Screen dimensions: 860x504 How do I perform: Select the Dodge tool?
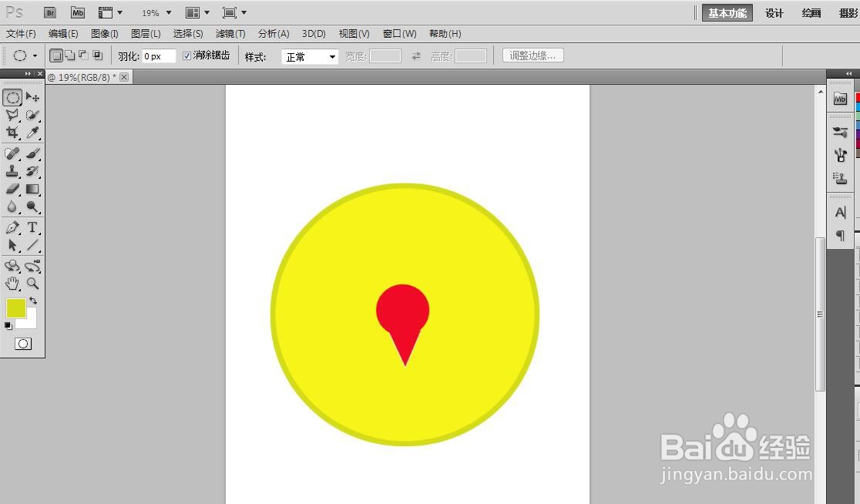click(32, 207)
